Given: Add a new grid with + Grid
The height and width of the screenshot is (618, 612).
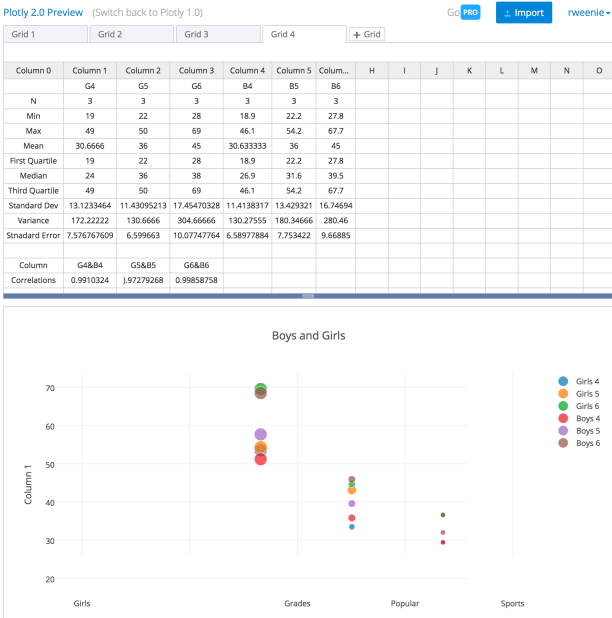Looking at the screenshot, I should coord(366,34).
